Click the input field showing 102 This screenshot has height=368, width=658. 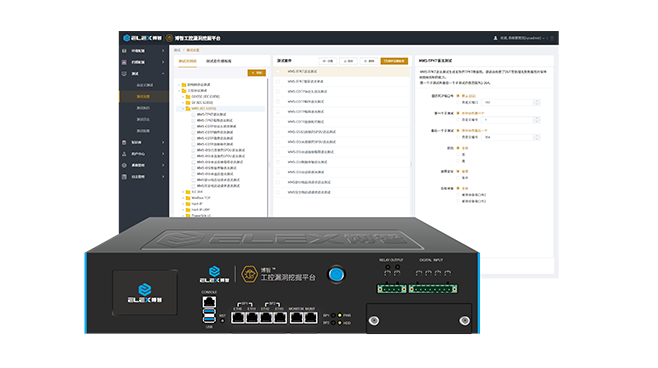508,102
